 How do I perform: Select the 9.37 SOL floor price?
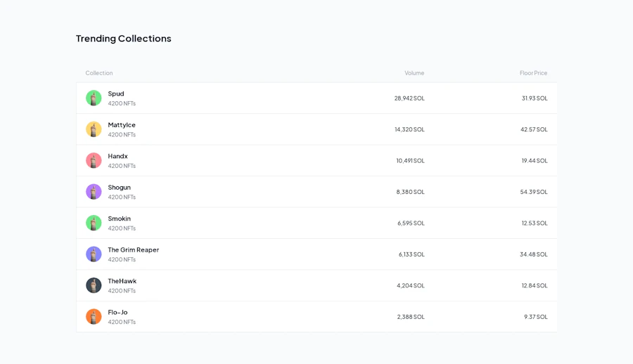click(x=536, y=317)
